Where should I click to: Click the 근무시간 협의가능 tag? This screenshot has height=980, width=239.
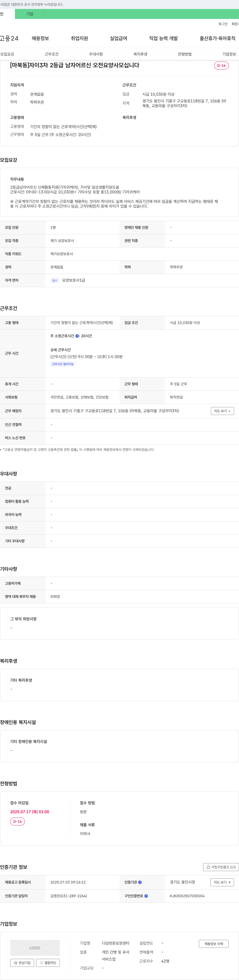[x=63, y=364]
